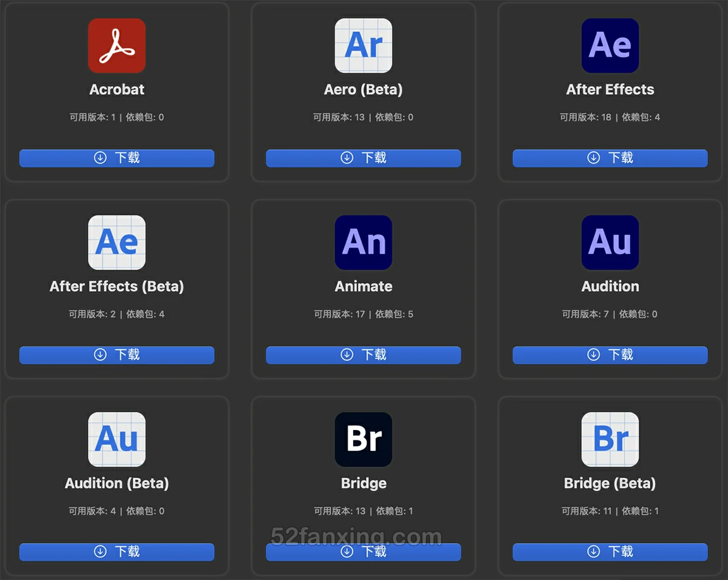The width and height of the screenshot is (728, 580).
Task: Select the Audition title text
Action: coord(610,286)
